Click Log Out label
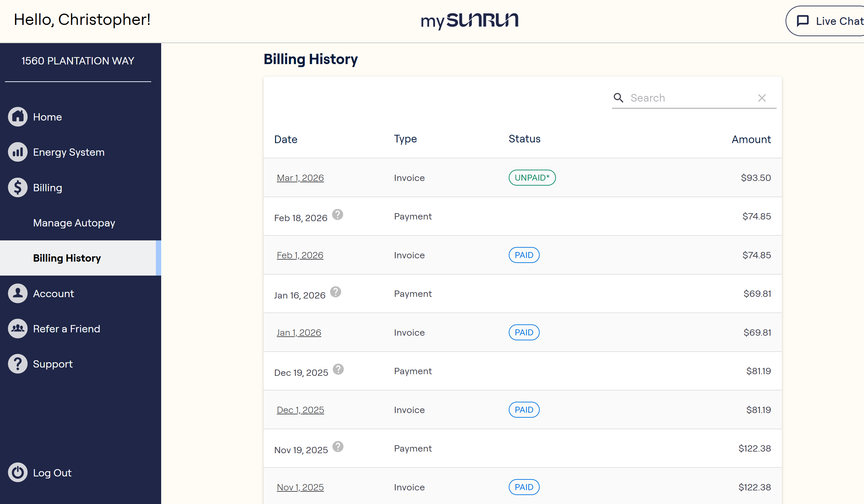Image resolution: width=864 pixels, height=504 pixels. point(52,472)
